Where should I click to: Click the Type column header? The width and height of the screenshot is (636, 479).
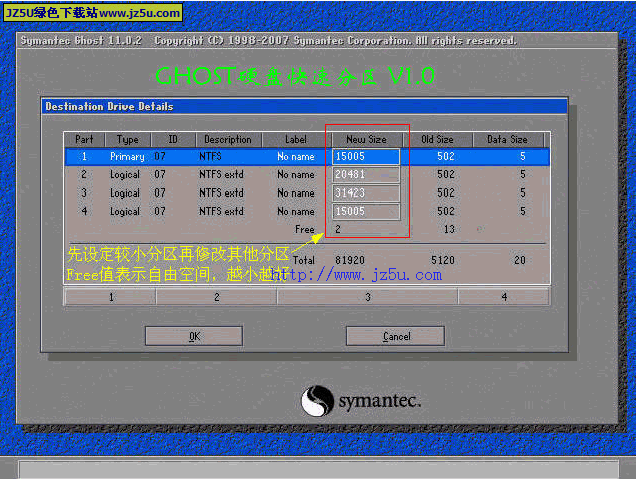(x=128, y=140)
